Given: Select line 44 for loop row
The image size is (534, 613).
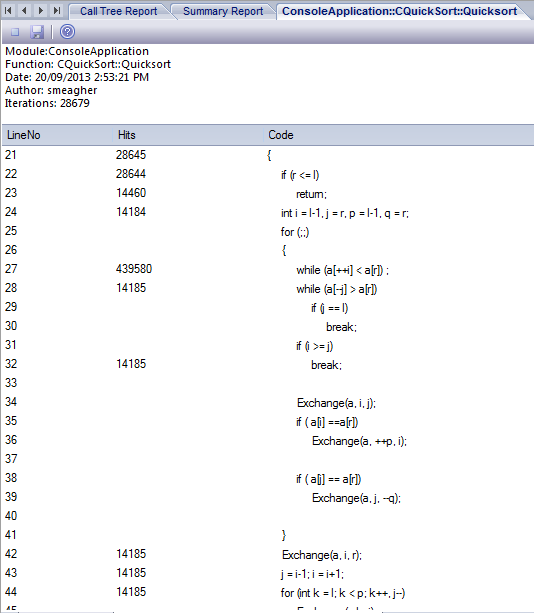Looking at the screenshot, I should pos(268,592).
